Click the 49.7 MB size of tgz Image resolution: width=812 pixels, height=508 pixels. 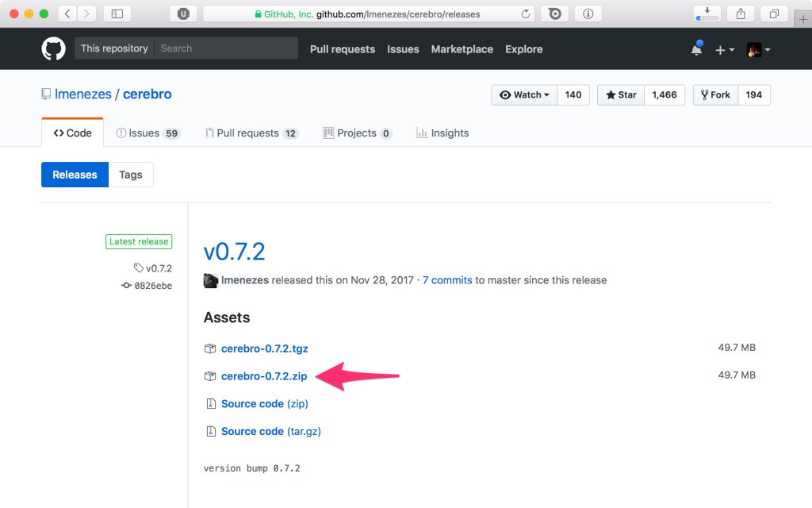(x=737, y=348)
